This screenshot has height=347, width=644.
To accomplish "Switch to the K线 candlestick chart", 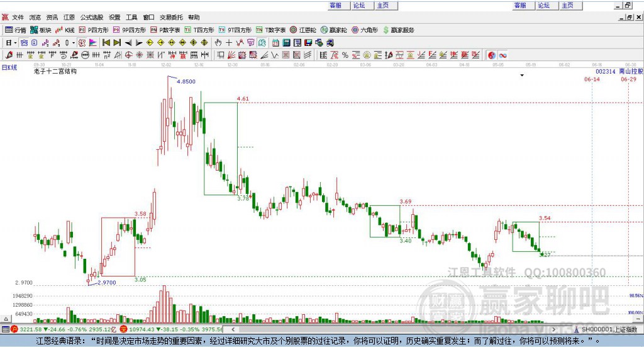I will (x=65, y=30).
